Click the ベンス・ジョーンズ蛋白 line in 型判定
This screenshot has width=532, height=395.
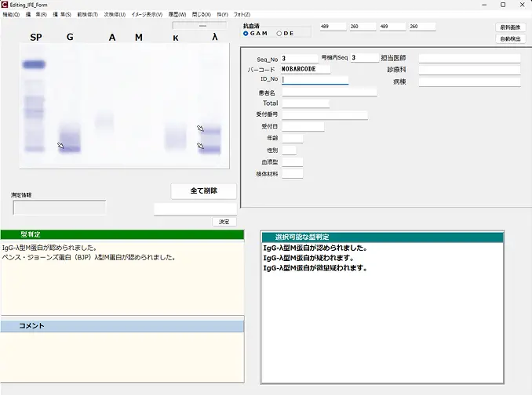89,258
